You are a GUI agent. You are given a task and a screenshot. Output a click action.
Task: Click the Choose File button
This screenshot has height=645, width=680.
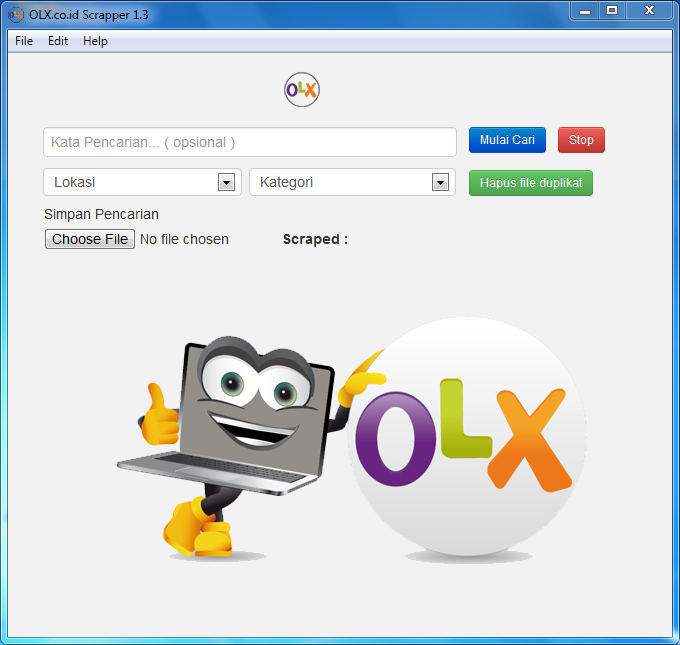90,239
